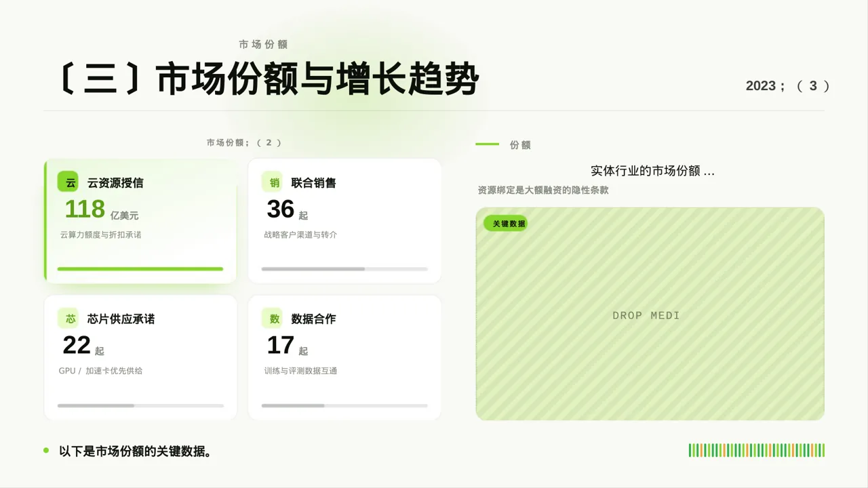The image size is (868, 488).
Task: Click the value 36 起
Action: 288,209
